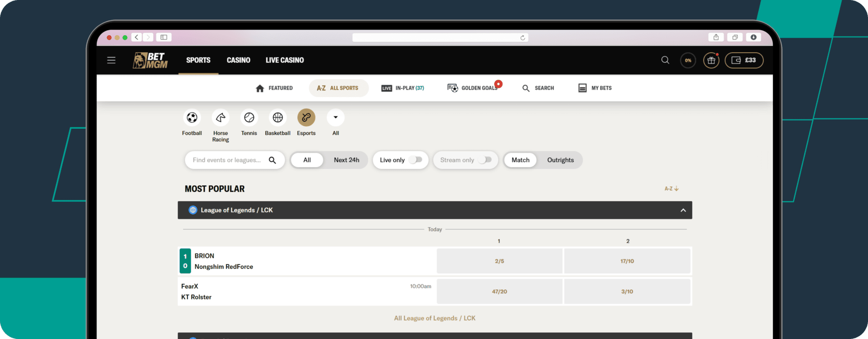Select the Football sport icon

pyautogui.click(x=192, y=117)
